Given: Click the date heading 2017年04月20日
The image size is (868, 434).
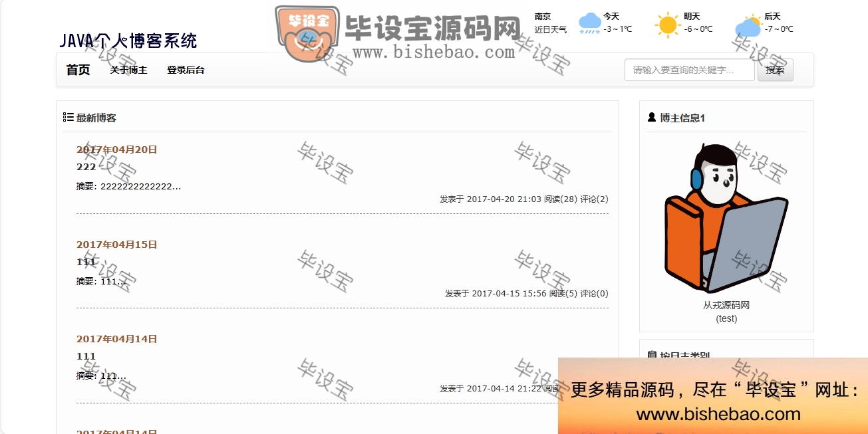Looking at the screenshot, I should 117,150.
